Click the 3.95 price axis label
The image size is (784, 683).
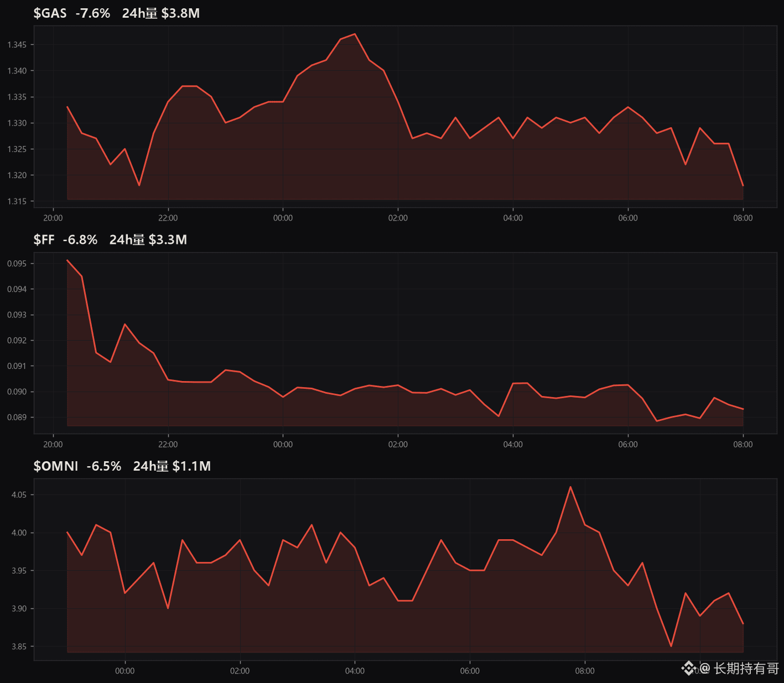click(x=19, y=571)
